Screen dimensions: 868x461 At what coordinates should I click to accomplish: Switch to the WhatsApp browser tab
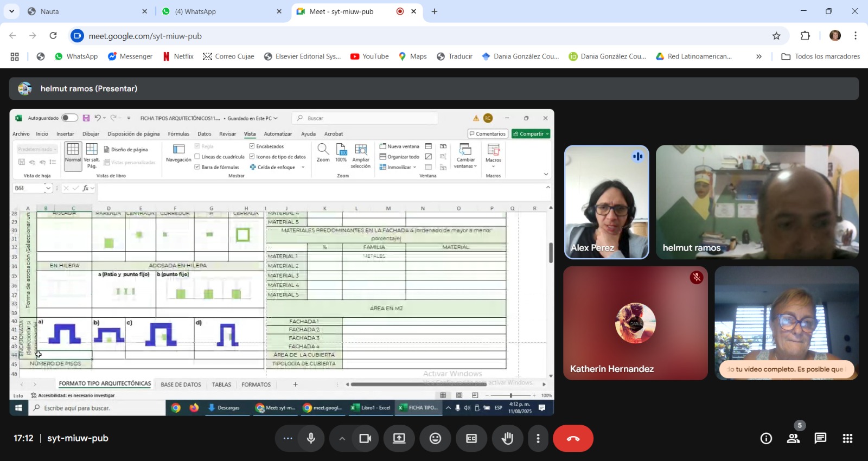(217, 11)
